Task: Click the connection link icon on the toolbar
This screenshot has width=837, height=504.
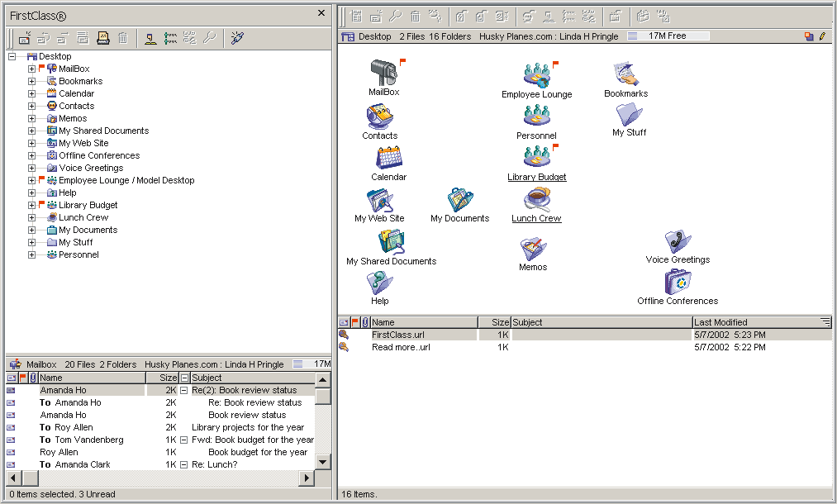Action: click(235, 37)
